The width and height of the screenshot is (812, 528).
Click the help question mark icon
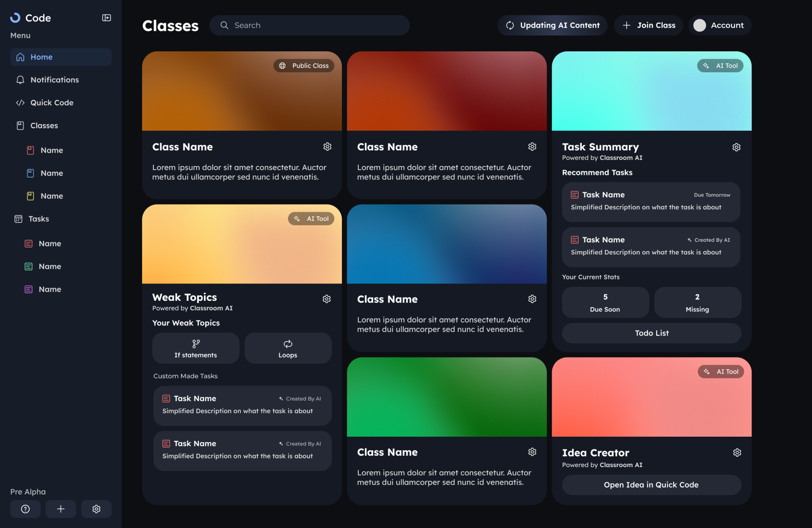click(x=25, y=509)
